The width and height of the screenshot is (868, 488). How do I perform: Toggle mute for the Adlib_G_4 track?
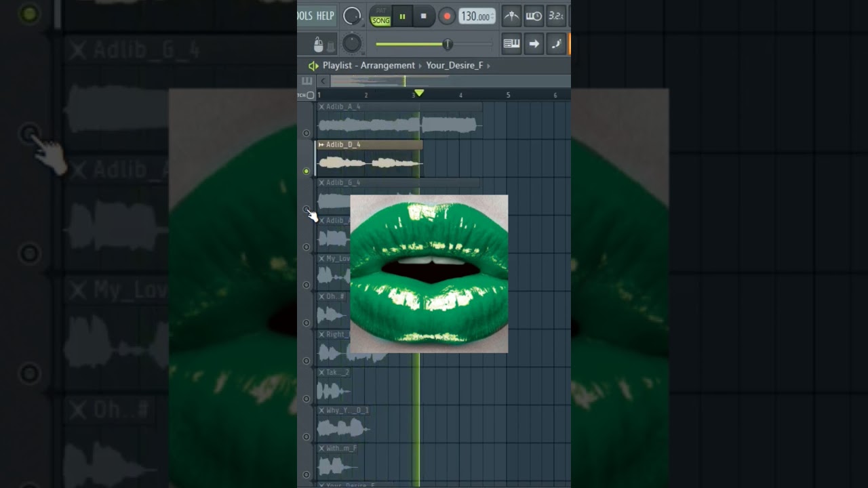pyautogui.click(x=306, y=209)
